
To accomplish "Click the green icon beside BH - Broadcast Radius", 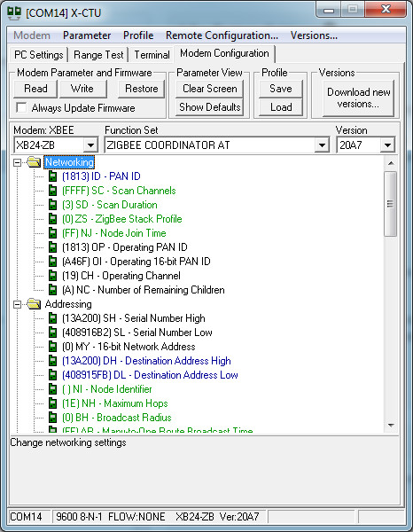I will (x=52, y=418).
